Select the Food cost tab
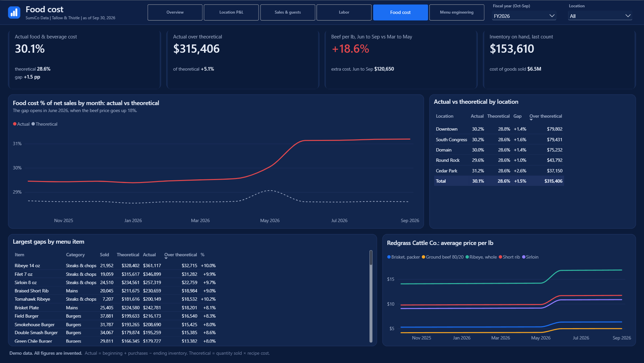644x363 pixels. 400,12
